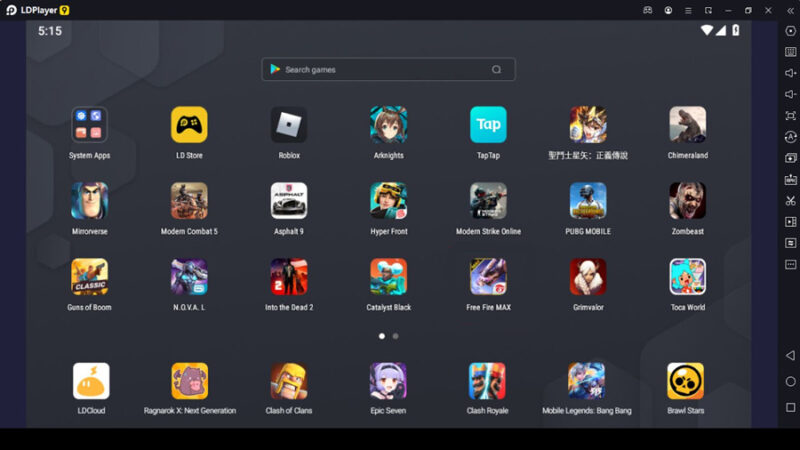Launch Mobile Legends: Bang Bang

point(587,381)
